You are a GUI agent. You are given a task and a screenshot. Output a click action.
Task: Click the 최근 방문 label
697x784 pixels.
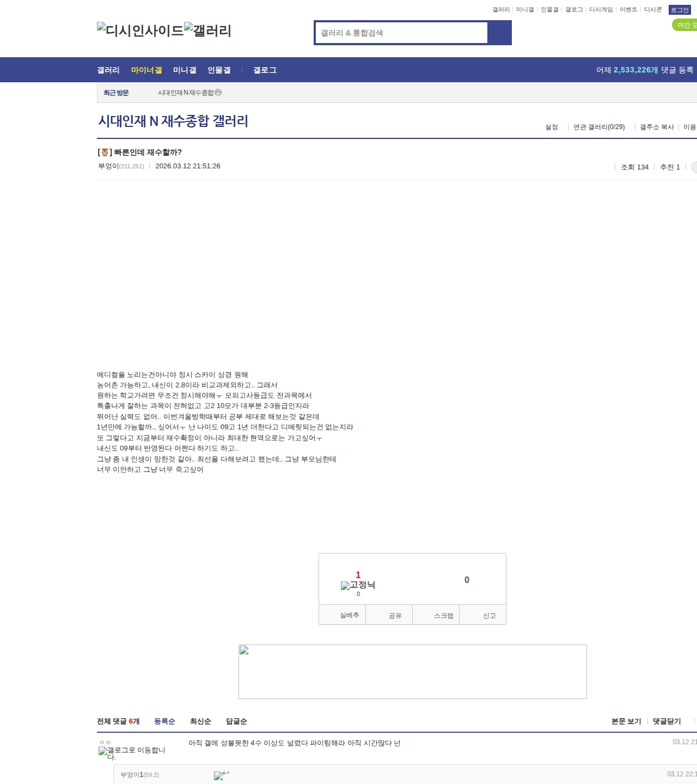pos(116,93)
